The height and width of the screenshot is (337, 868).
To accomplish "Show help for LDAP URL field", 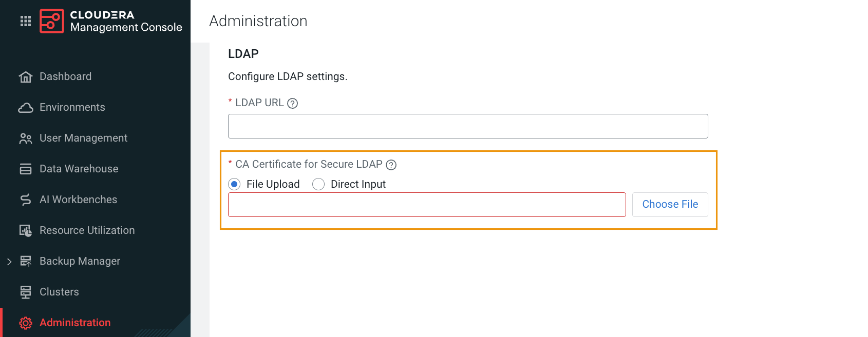I will 293,103.
